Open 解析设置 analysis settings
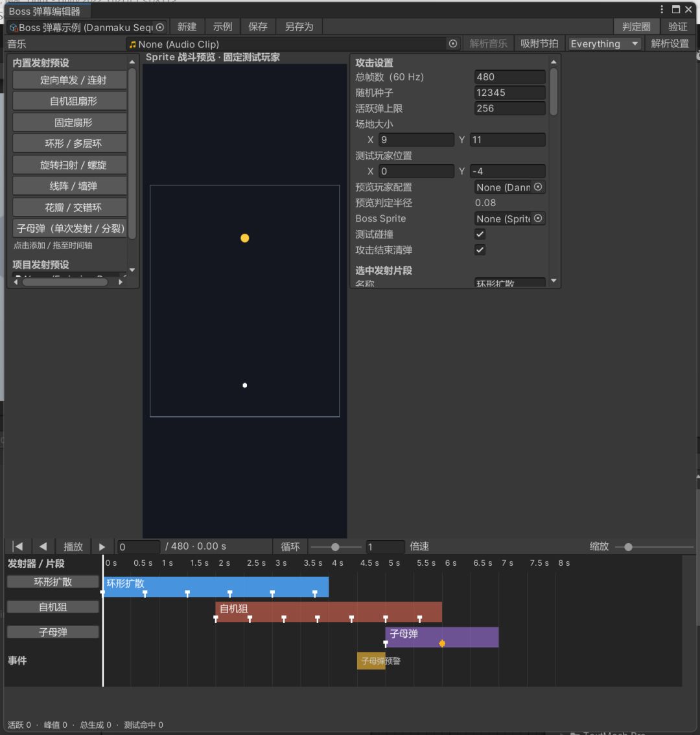This screenshot has width=700, height=735. tap(670, 43)
